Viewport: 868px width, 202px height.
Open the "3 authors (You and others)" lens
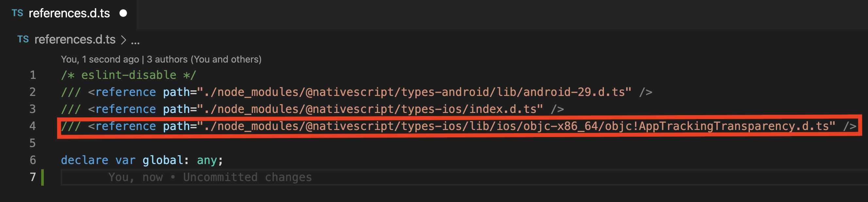click(x=204, y=60)
